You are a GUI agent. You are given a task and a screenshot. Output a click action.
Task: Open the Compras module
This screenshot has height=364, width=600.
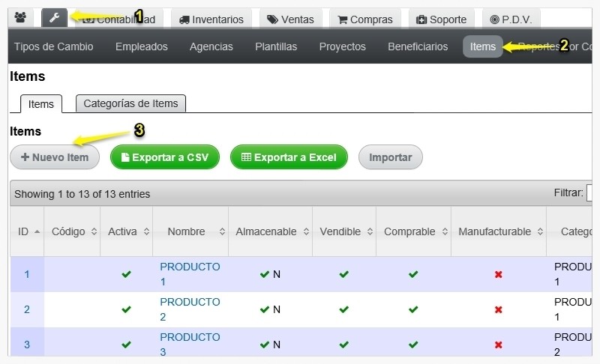coord(365,19)
